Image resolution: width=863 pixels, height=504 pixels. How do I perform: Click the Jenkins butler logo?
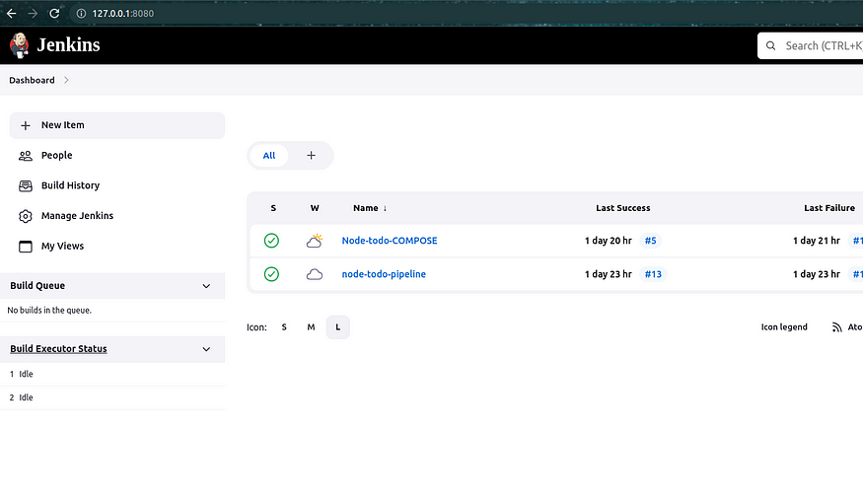[20, 45]
